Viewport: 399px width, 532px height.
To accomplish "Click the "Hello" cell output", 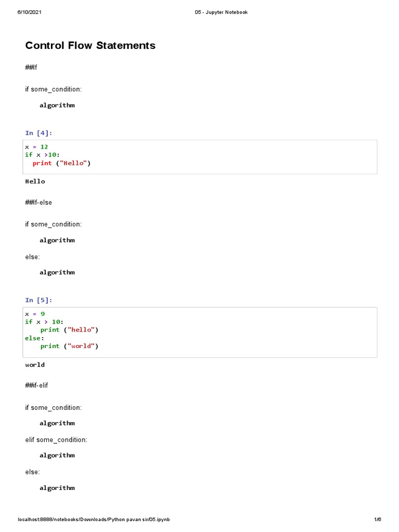I will pos(35,181).
